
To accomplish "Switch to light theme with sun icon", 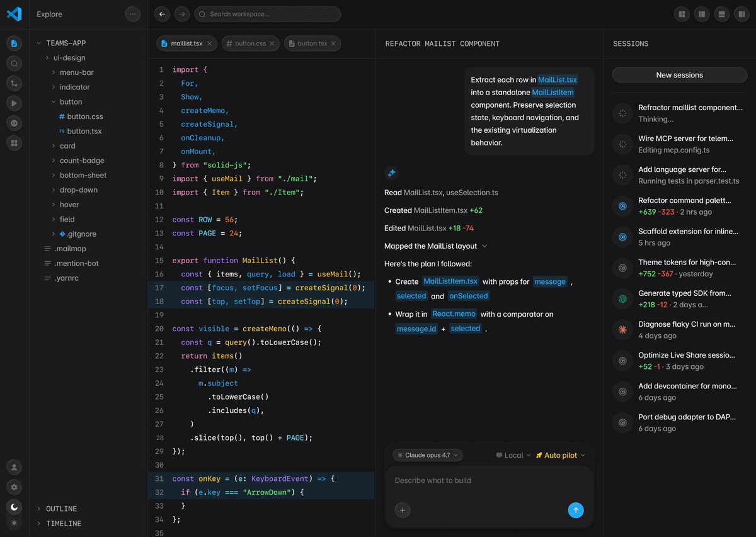I will (14, 523).
